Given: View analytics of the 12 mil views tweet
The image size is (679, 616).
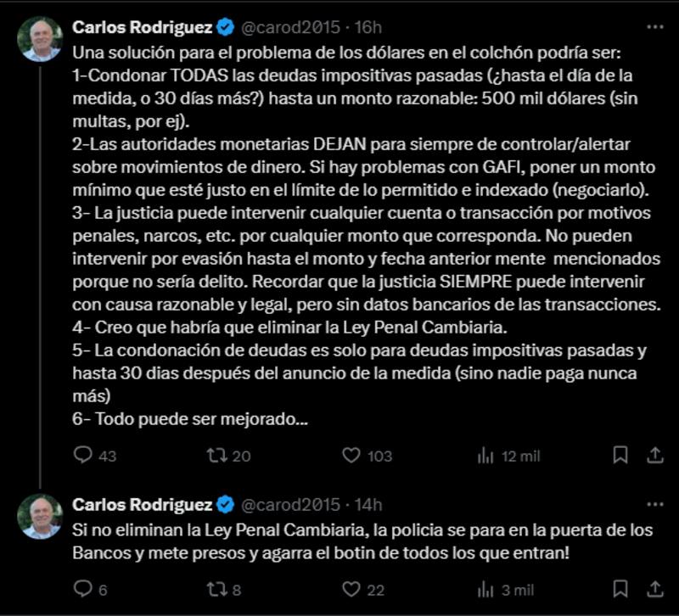Looking at the screenshot, I should pyautogui.click(x=485, y=456).
